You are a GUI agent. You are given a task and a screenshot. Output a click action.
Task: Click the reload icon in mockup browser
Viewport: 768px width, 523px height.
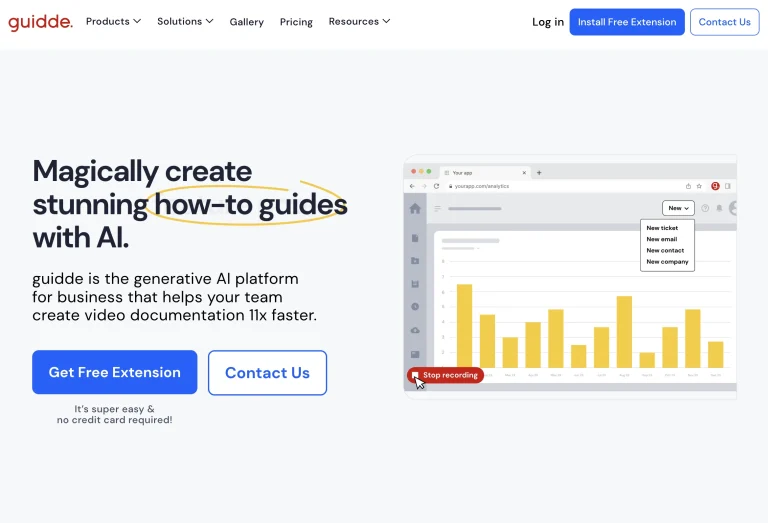[436, 186]
